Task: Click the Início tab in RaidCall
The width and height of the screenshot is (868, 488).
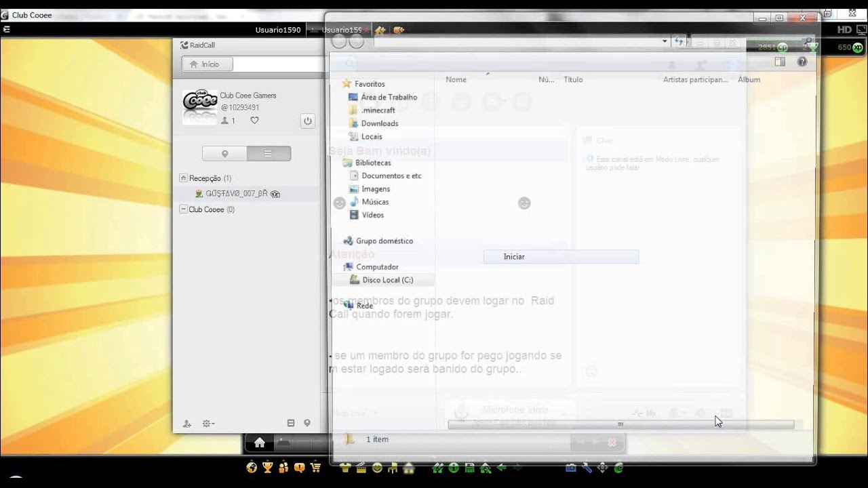Action: 207,64
